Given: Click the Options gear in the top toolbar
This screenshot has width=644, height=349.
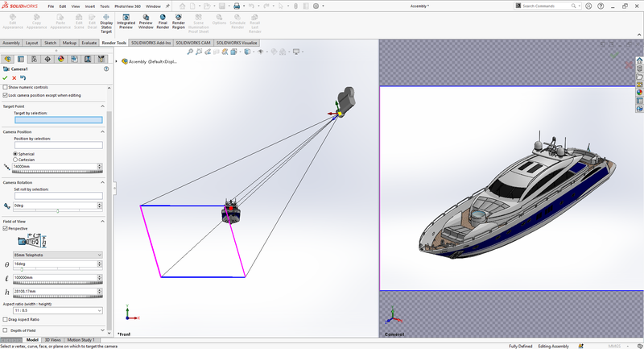Looking at the screenshot, I should [316, 6].
